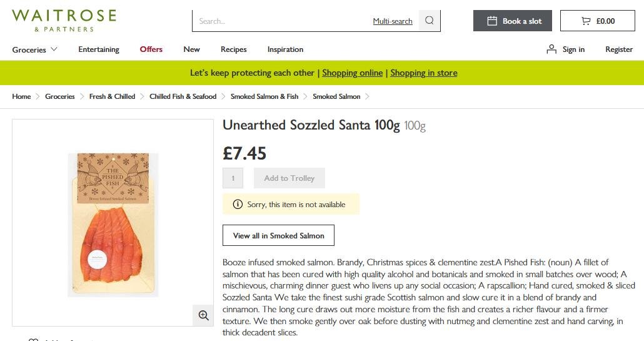644x341 pixels.
Task: Click the Register link
Action: click(619, 49)
